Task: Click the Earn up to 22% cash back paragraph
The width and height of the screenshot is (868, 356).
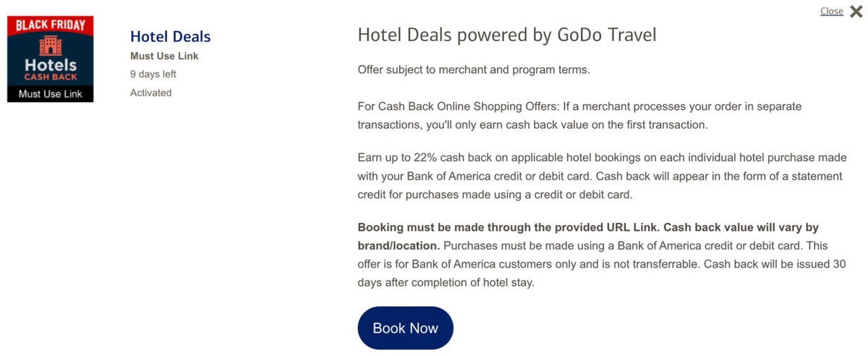Action: click(x=602, y=158)
